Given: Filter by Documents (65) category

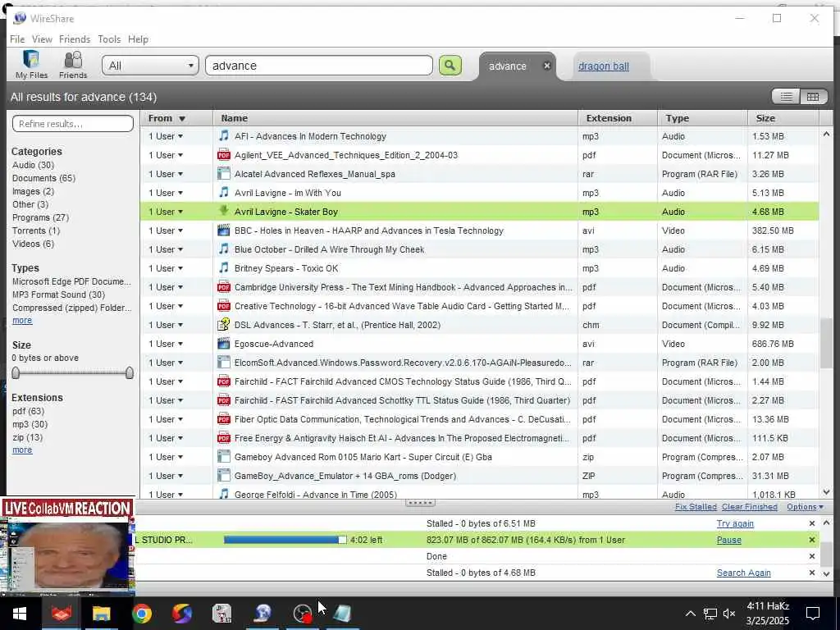Looking at the screenshot, I should [44, 178].
